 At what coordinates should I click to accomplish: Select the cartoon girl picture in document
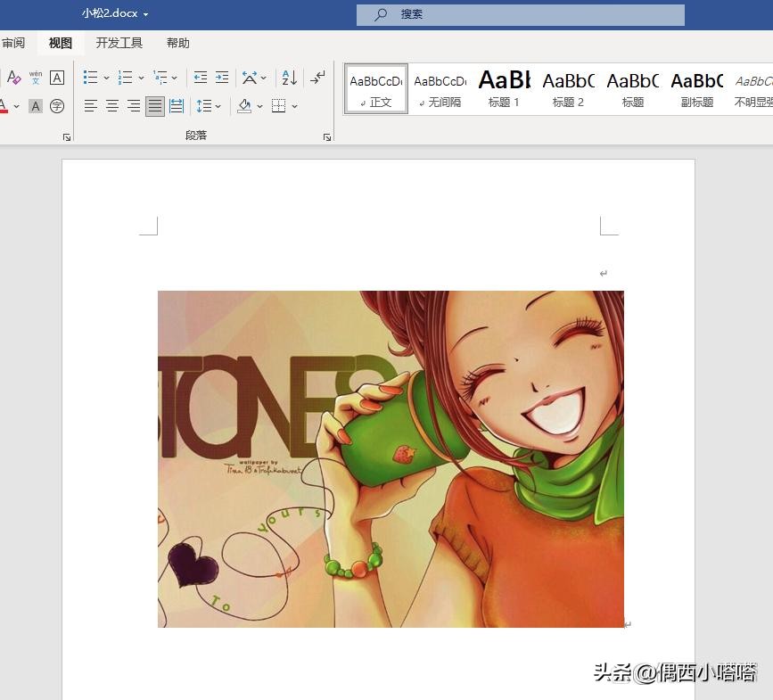tap(391, 459)
